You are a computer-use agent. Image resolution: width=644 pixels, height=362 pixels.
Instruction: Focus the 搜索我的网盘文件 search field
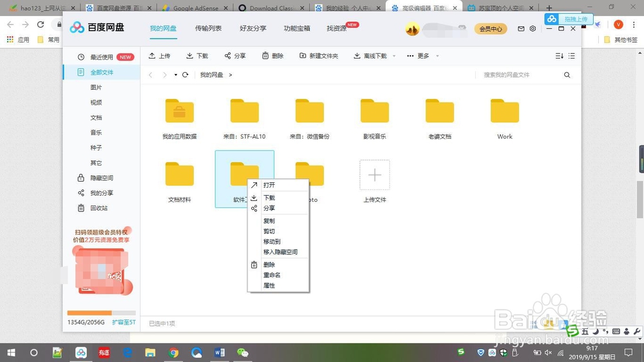[x=518, y=75]
